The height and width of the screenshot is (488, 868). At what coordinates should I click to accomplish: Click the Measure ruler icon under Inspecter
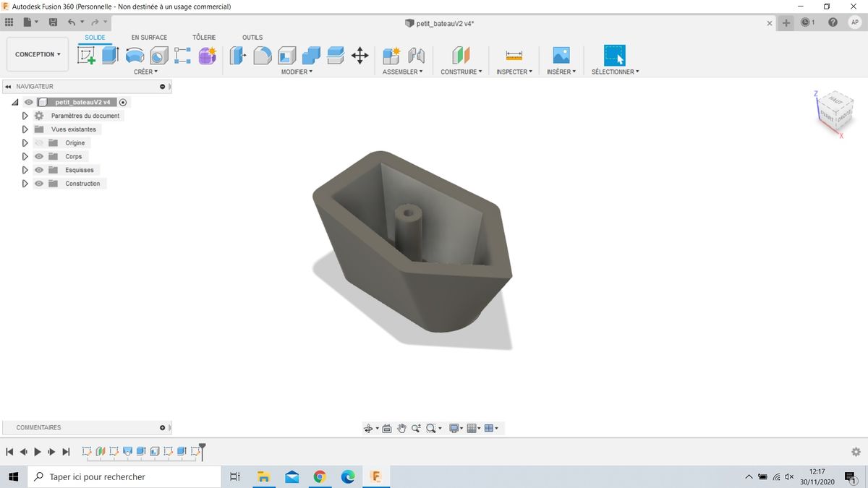[514, 56]
